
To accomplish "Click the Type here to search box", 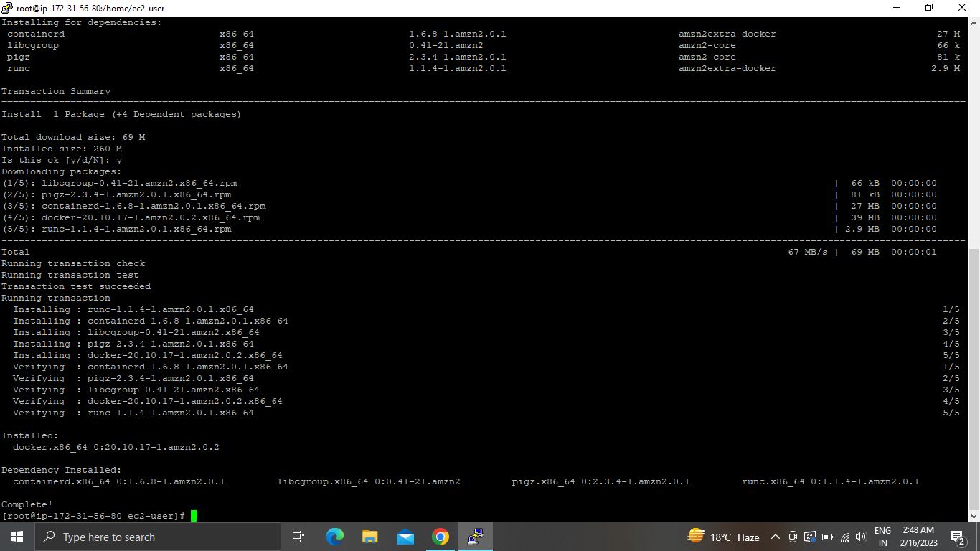I will coord(157,537).
